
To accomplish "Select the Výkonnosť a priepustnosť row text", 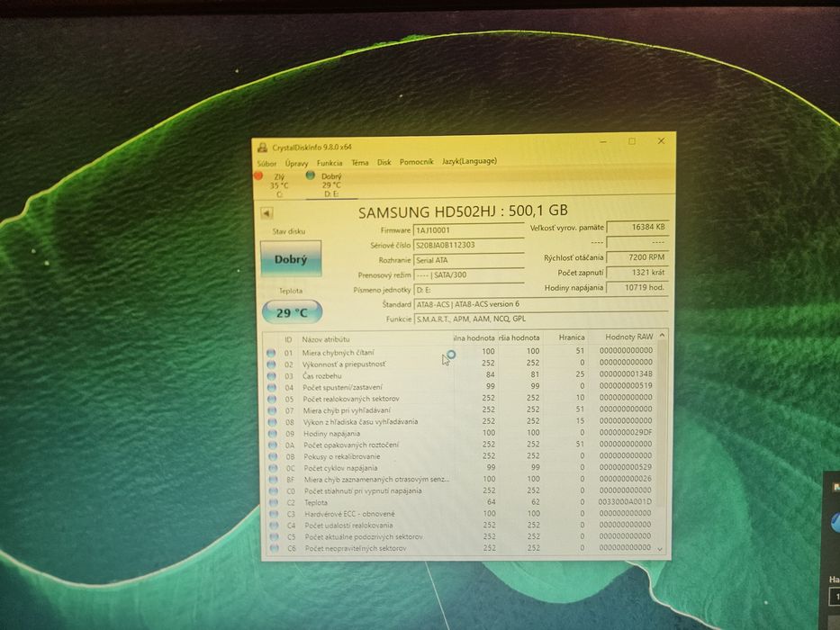I will pyautogui.click(x=344, y=364).
